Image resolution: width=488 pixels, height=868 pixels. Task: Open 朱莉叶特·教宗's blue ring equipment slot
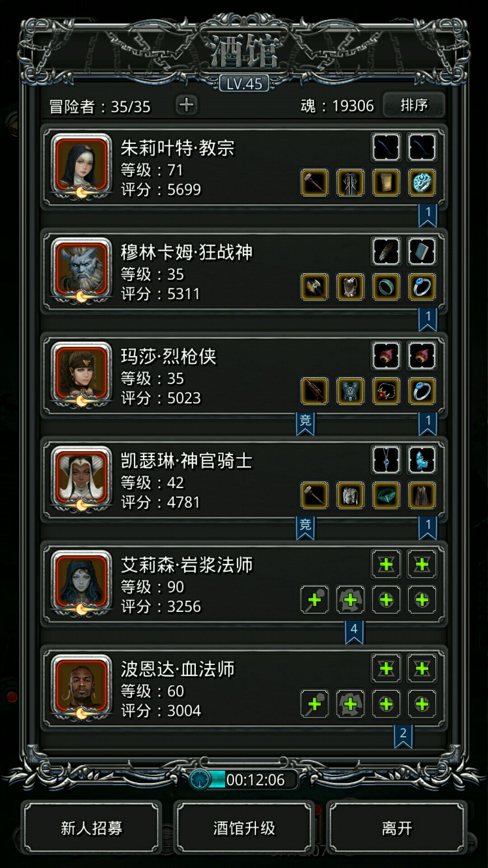[422, 183]
